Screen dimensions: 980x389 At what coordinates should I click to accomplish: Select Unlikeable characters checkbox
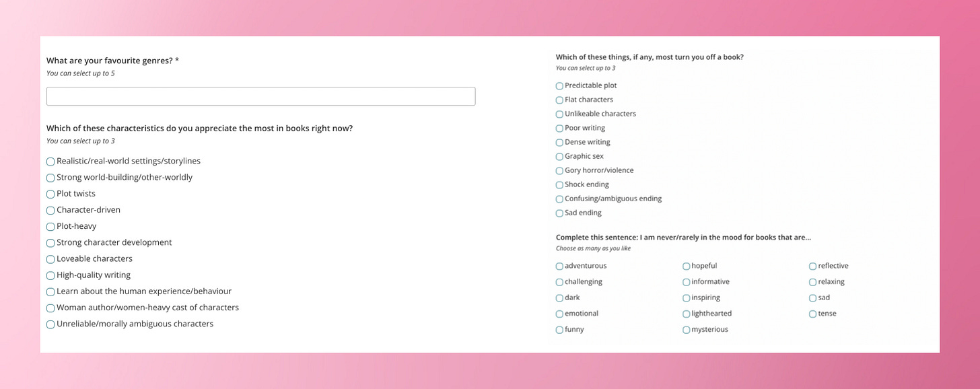[x=559, y=114]
